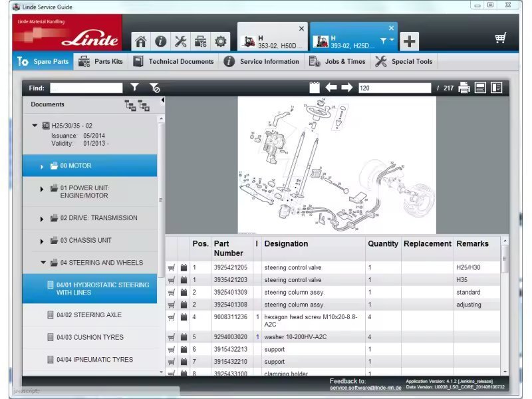Collapse the 04 STEERING AND WHEELS node

pyautogui.click(x=43, y=263)
